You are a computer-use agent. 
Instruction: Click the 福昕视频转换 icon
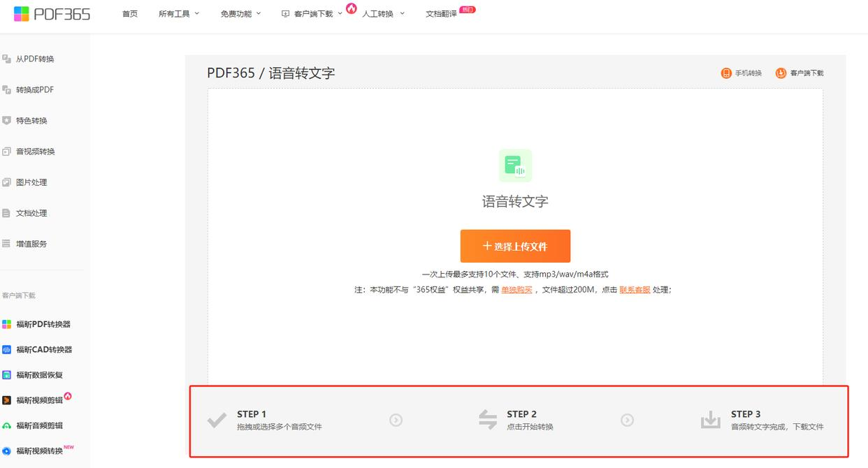[x=7, y=451]
